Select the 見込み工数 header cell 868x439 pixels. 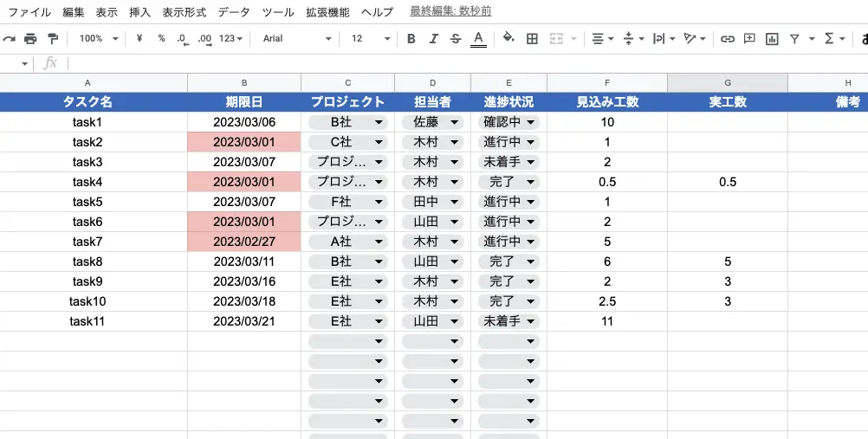[607, 102]
